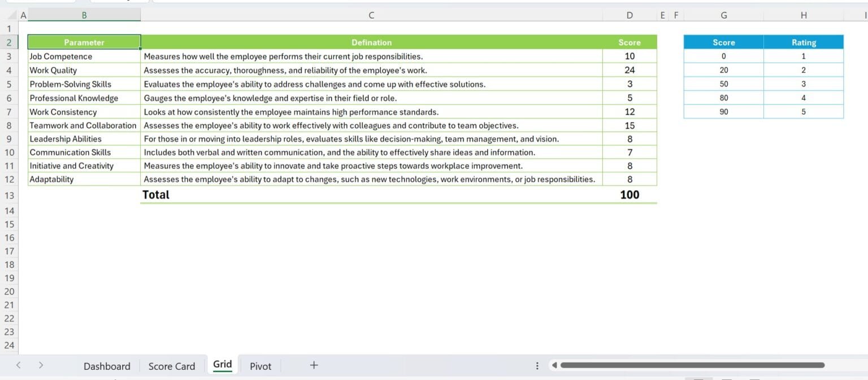Image resolution: width=868 pixels, height=380 pixels.
Task: Open the sheet list via the three-dot icon
Action: [537, 366]
